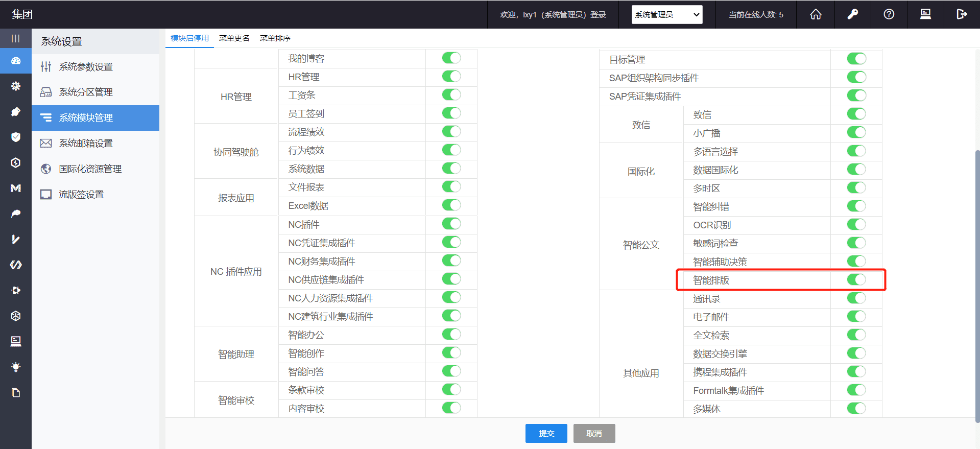Viewport: 980px width, 449px height.
Task: Click the hexagon lightning icon in sidebar
Action: (x=16, y=162)
